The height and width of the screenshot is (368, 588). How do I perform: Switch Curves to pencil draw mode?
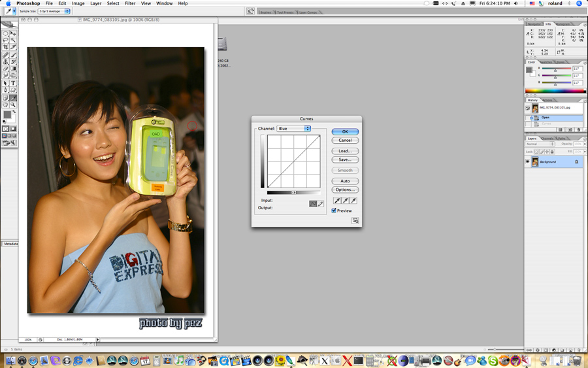coord(321,204)
